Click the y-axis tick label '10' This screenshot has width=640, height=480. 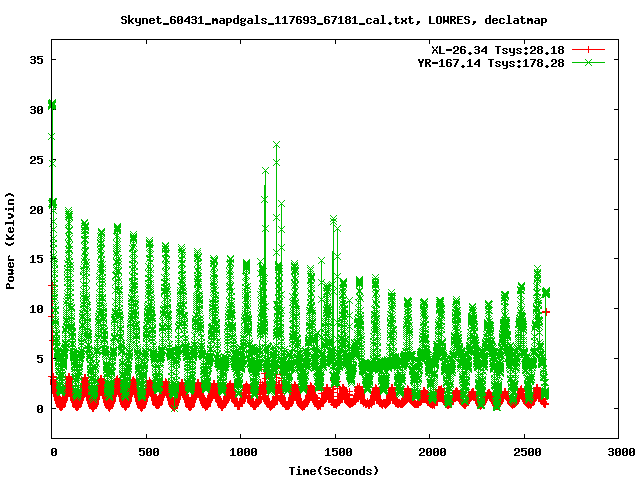[36, 309]
